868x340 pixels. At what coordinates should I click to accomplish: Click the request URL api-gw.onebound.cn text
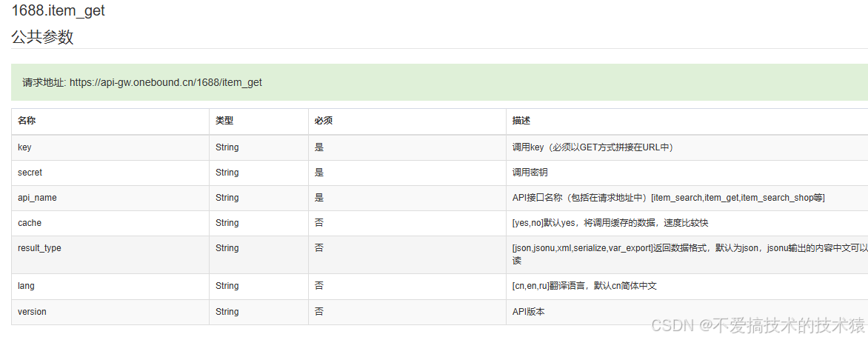165,82
